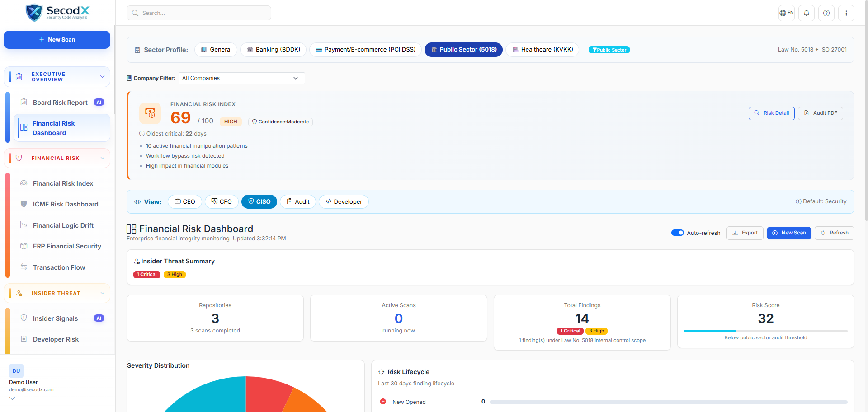Screen dimensions: 868x412
Task: Click the New Opened lifecycle progress bar
Action: [668, 402]
